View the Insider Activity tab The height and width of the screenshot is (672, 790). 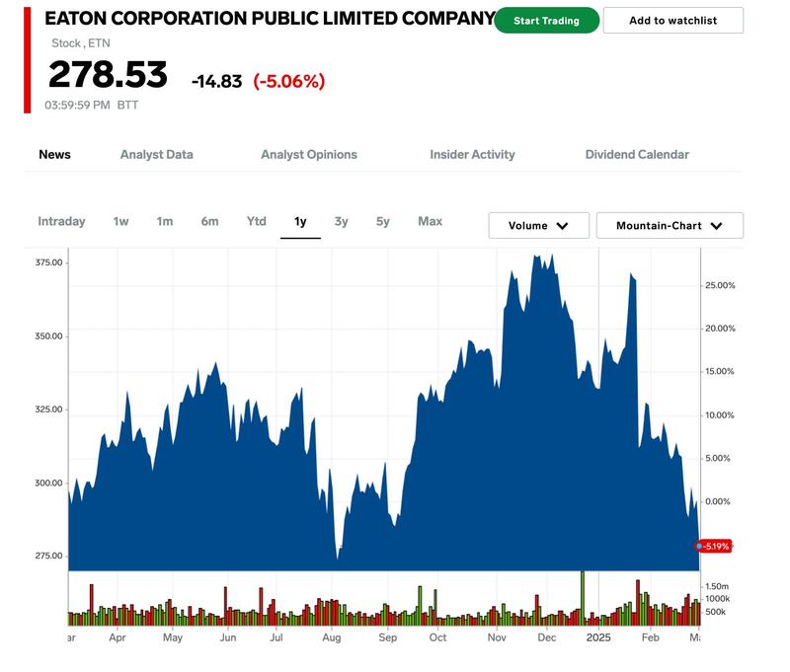[472, 155]
